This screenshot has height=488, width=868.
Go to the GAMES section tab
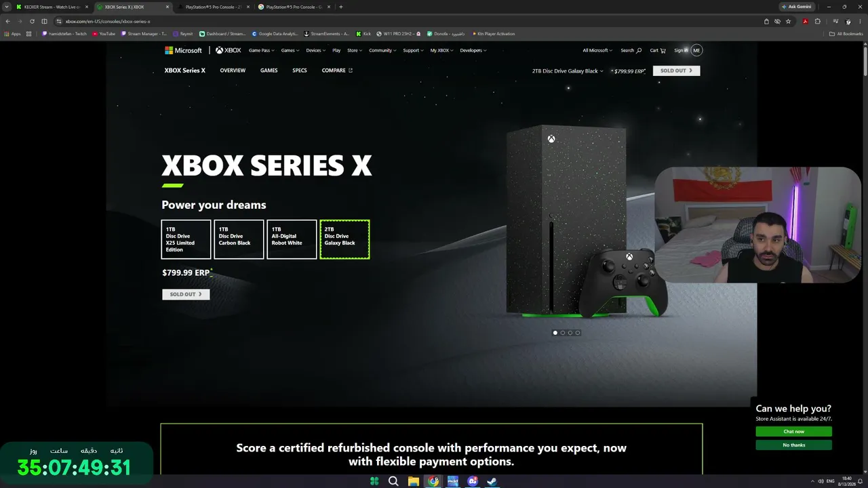(269, 70)
